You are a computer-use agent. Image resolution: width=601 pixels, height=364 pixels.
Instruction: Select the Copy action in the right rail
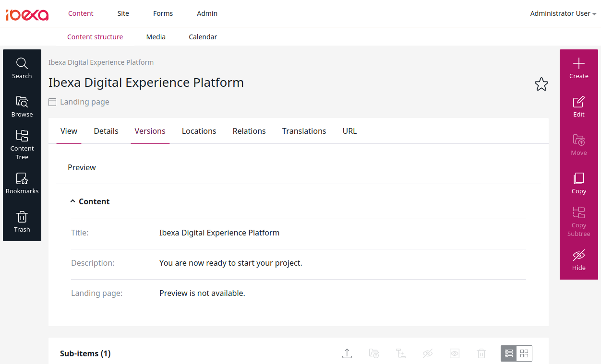click(x=578, y=183)
